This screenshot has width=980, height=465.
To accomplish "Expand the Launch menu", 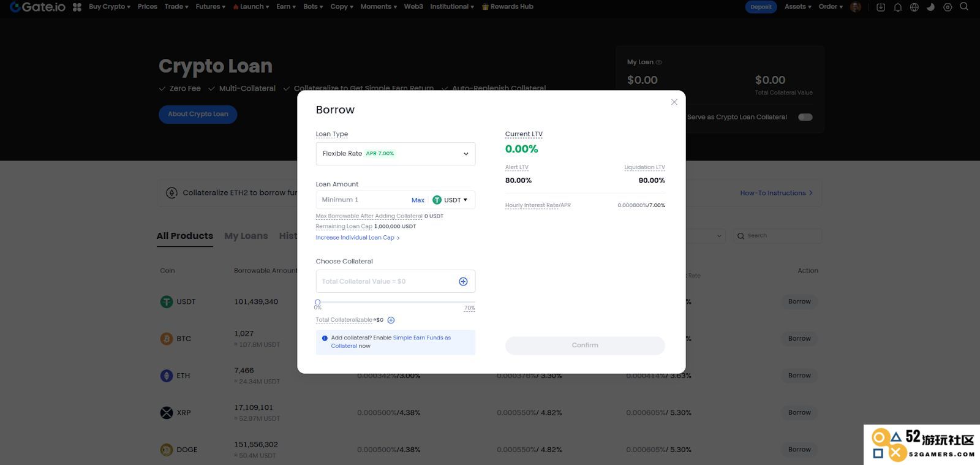I will [x=251, y=7].
